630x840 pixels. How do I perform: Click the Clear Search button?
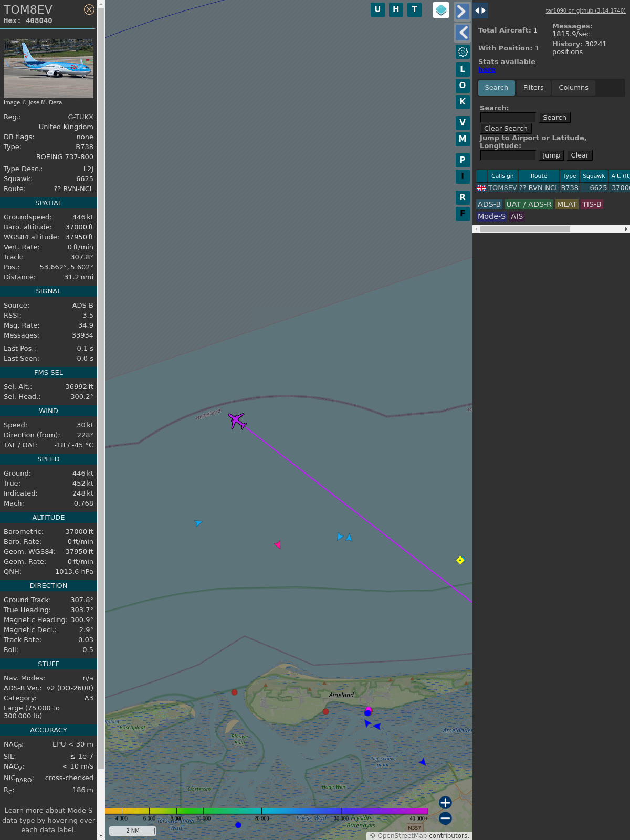506,129
